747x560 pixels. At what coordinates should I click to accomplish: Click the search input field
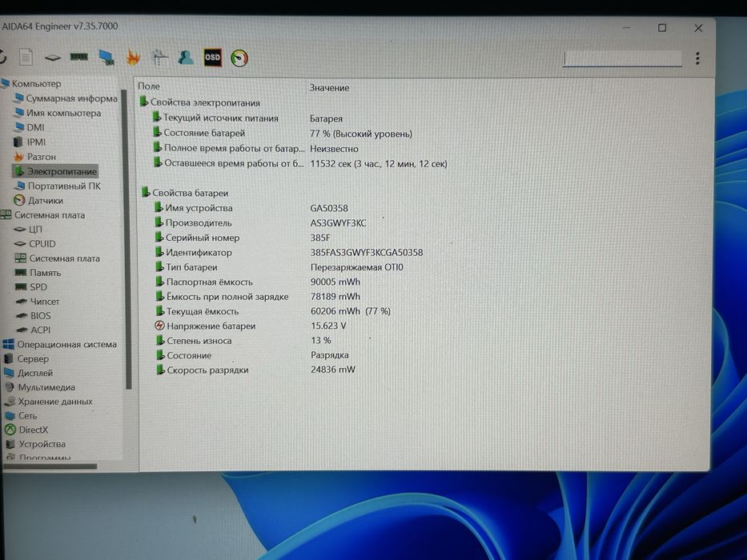pyautogui.click(x=622, y=59)
